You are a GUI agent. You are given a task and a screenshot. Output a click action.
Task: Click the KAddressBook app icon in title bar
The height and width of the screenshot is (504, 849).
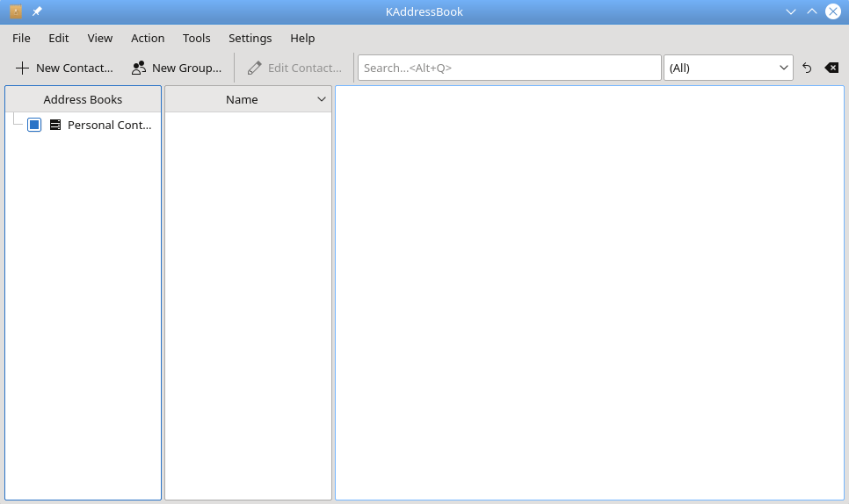pyautogui.click(x=16, y=11)
